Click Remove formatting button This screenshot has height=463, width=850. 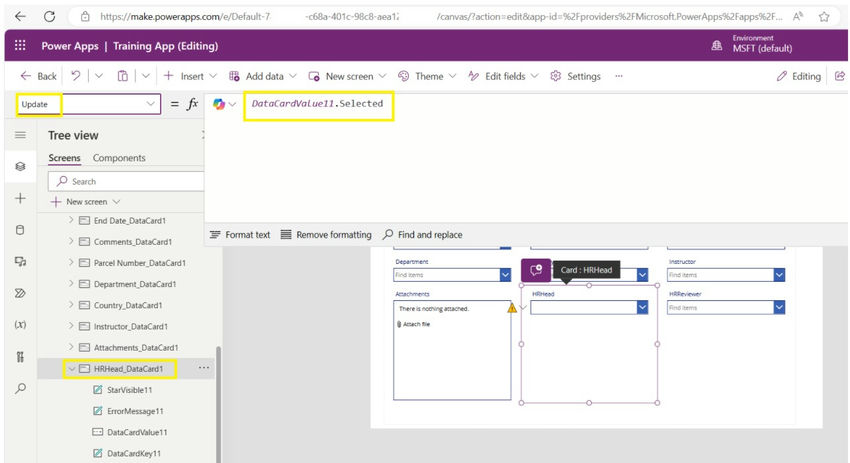[x=326, y=235]
